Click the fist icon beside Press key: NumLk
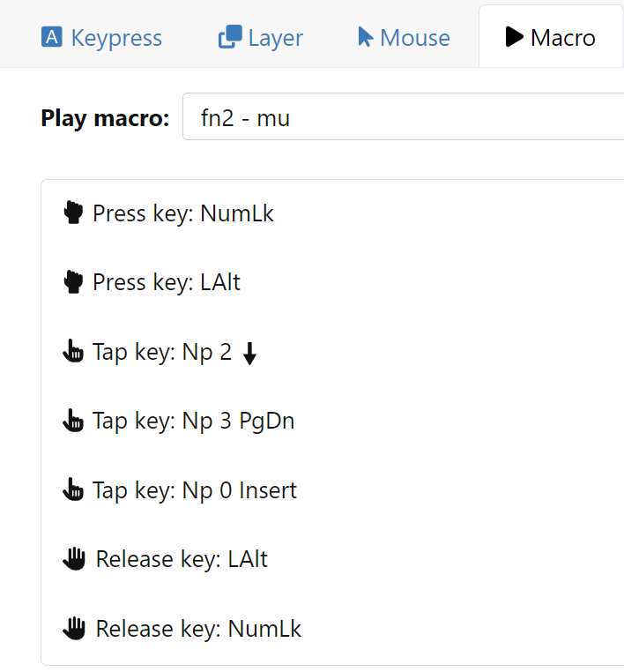This screenshot has width=624, height=672. 73,213
